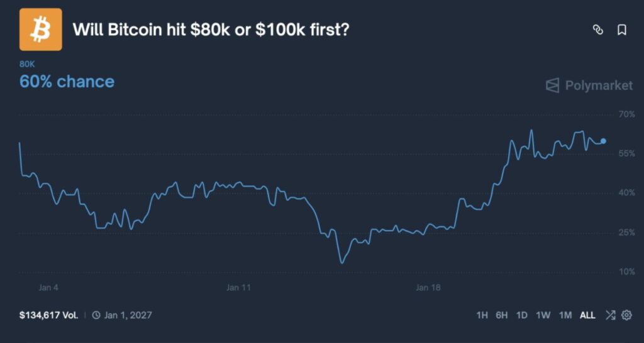Open chart settings gear
This screenshot has height=343, width=644.
click(626, 315)
